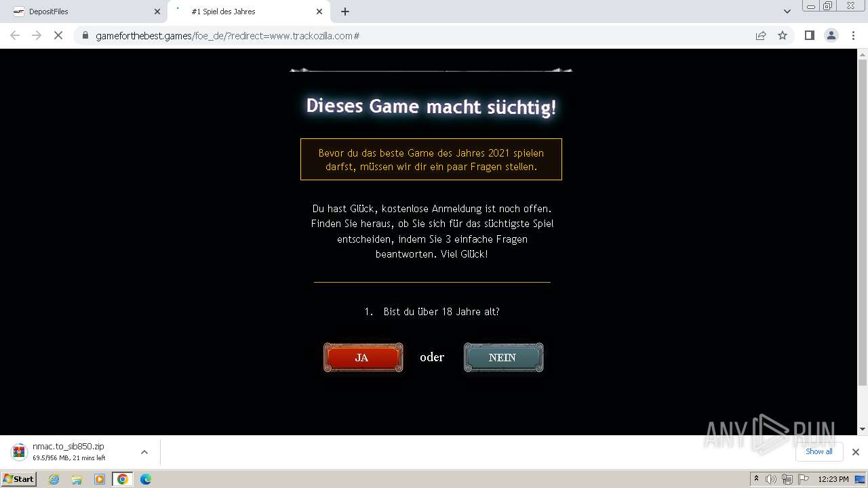Share this page icon
The image size is (868, 488).
(x=761, y=35)
